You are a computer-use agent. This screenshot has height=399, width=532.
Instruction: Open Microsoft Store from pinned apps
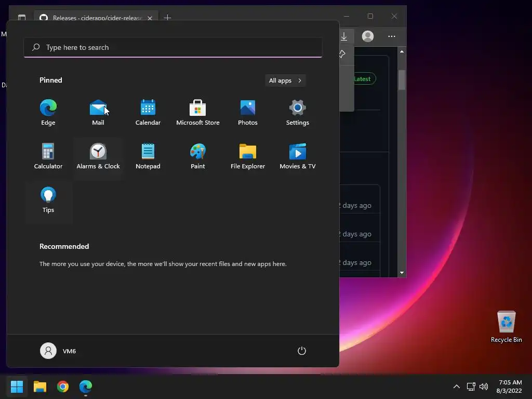[198, 113]
